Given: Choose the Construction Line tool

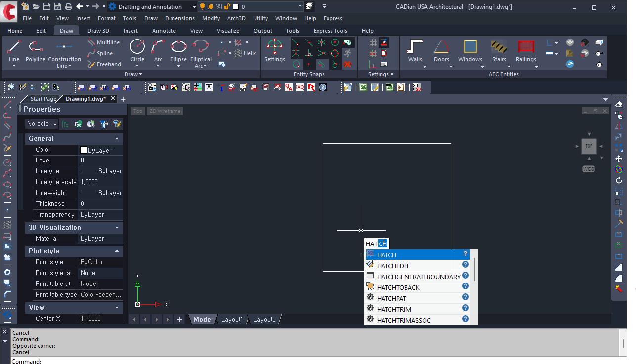Looking at the screenshot, I should click(64, 53).
